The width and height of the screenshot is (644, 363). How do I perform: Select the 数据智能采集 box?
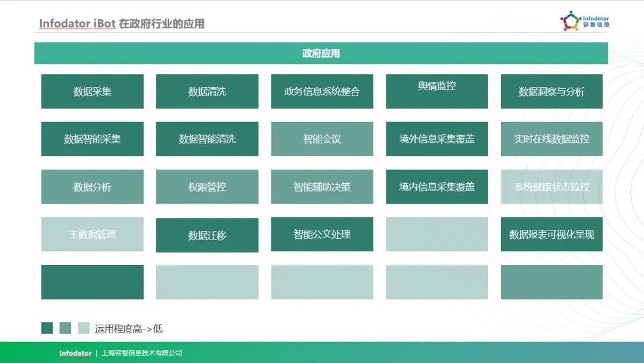pos(92,139)
